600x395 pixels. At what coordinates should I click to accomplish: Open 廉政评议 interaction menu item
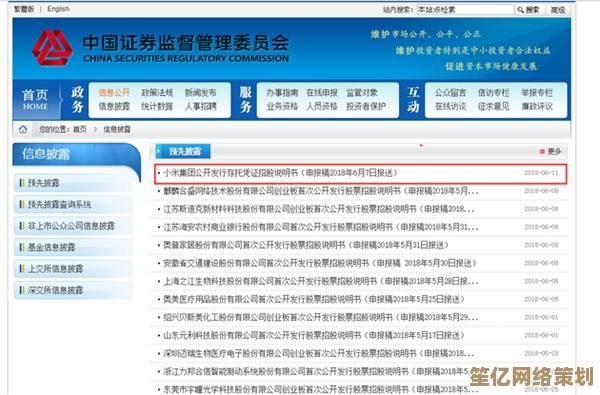click(x=537, y=106)
